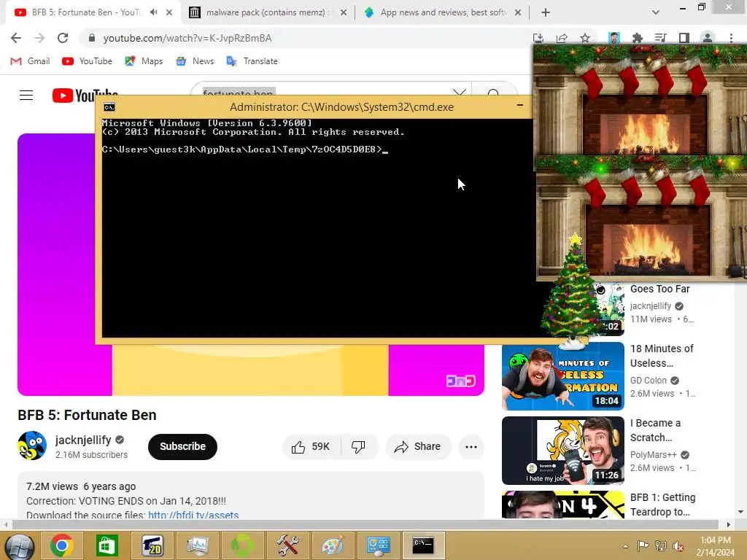The image size is (747, 560).
Task: Open the media control playlist icon
Action: coord(660,38)
